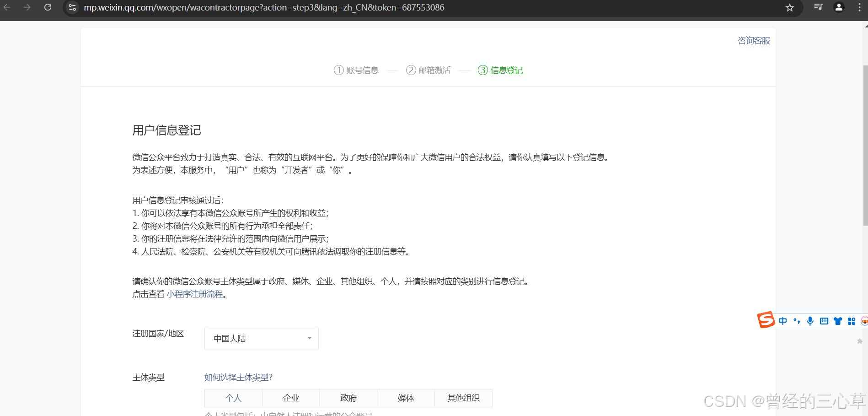This screenshot has height=416, width=868.
Task: Toggle Sogou punctuation mode icon
Action: pyautogui.click(x=797, y=321)
